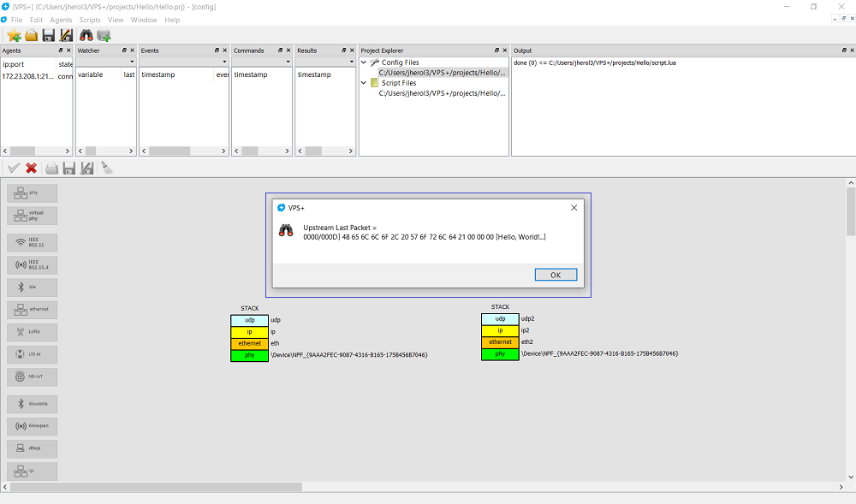Float the Watcher panel with undock icon

pos(122,50)
